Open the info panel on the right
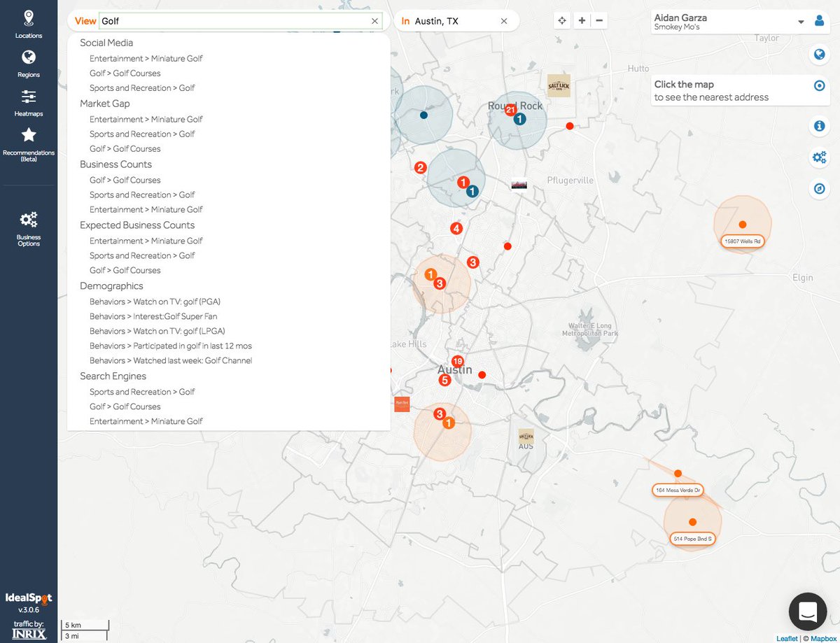Viewport: 840px width, 643px height. [x=819, y=126]
